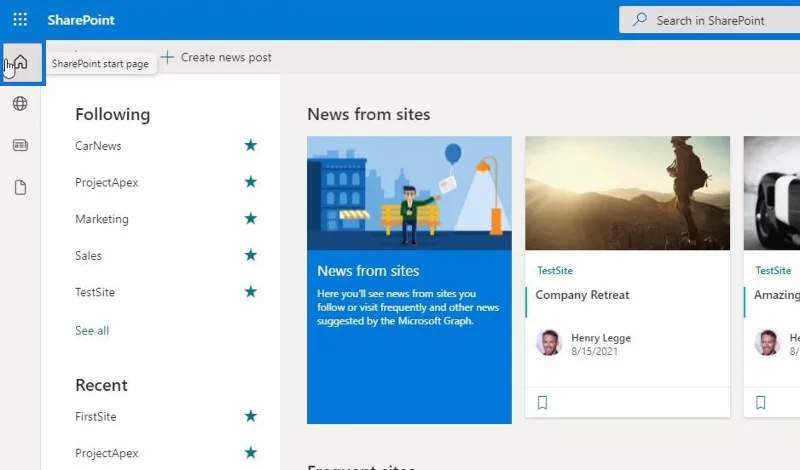The height and width of the screenshot is (470, 800).
Task: Open TestSite link on Amazing card
Action: [x=773, y=270]
